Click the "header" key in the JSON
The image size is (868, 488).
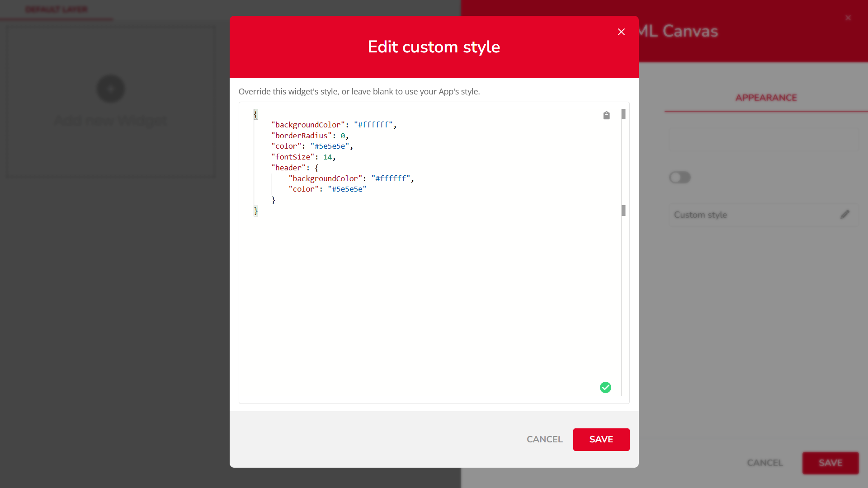288,168
